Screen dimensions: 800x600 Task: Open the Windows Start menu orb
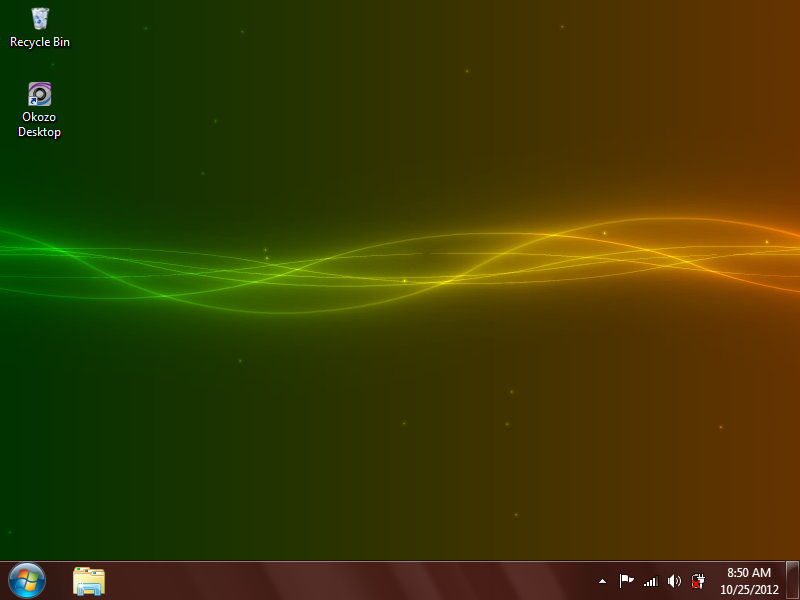27,581
